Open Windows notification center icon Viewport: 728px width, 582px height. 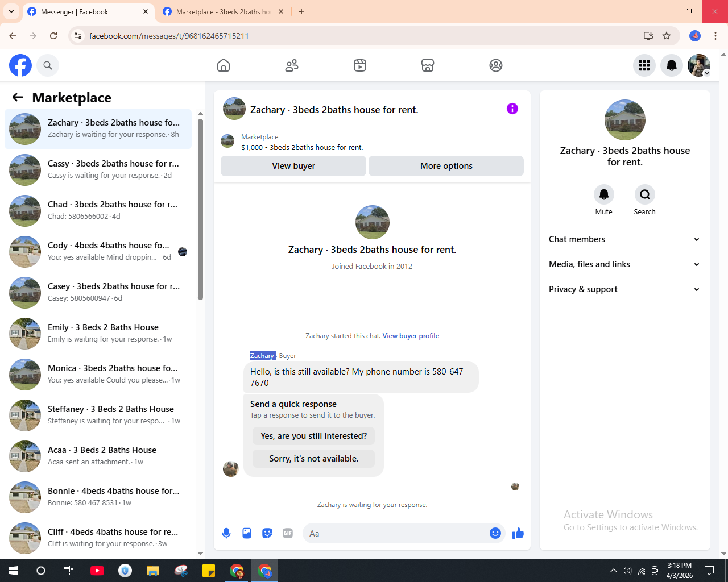pyautogui.click(x=709, y=571)
